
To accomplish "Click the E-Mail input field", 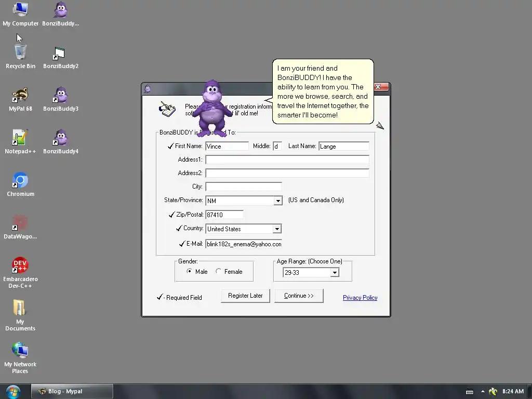I will click(244, 244).
